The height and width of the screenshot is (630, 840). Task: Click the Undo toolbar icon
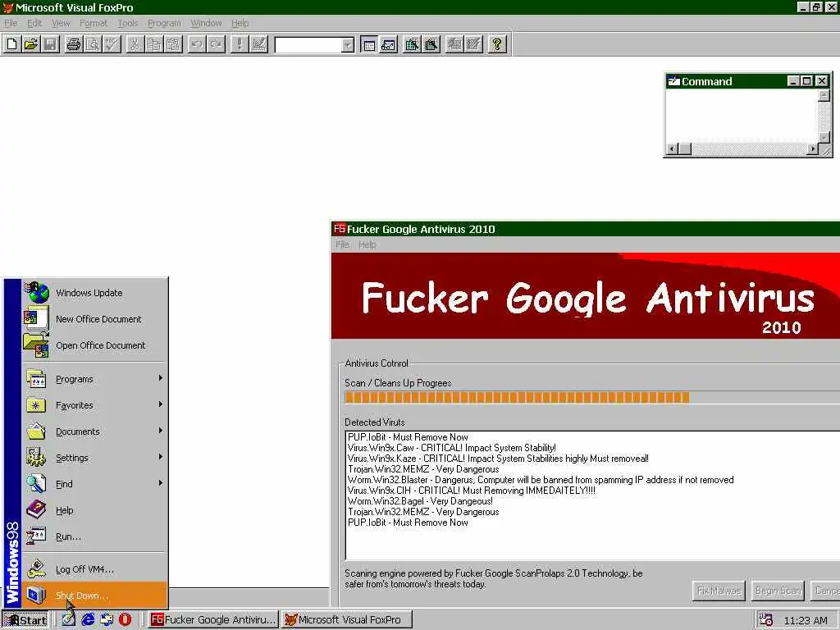tap(197, 44)
